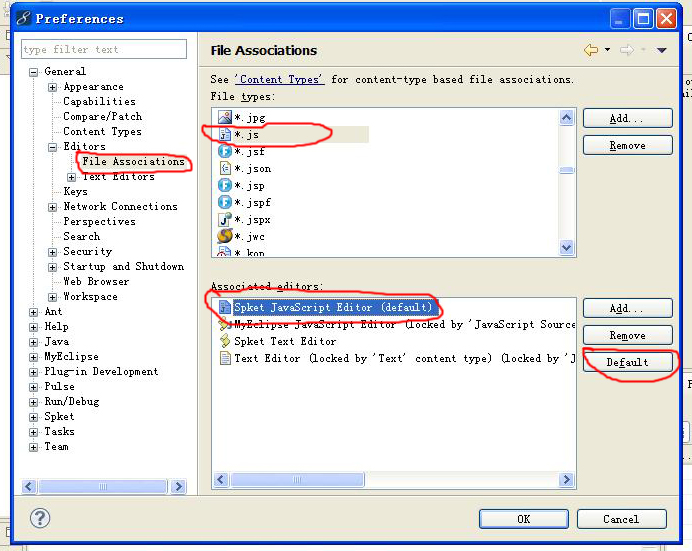Expand the Run/Debug preferences node
The height and width of the screenshot is (551, 692).
(34, 402)
